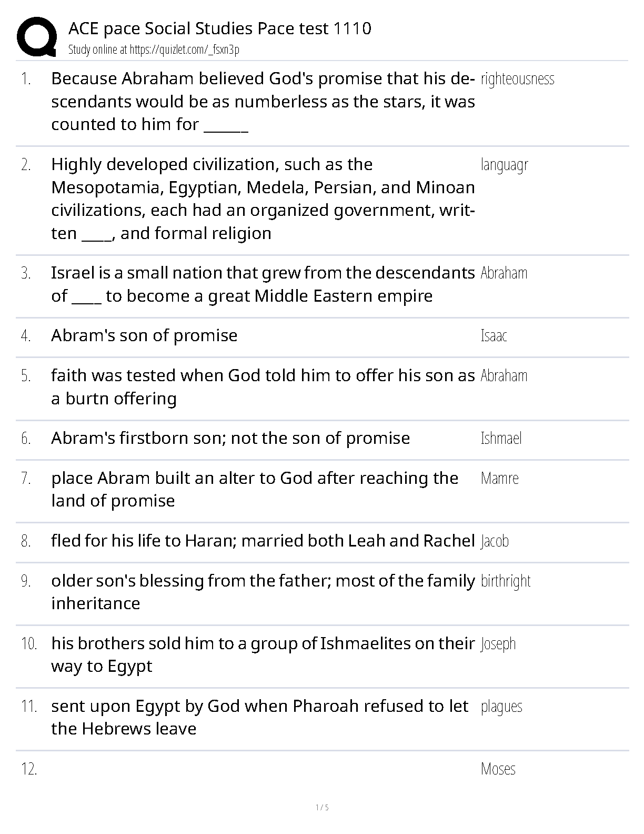Click the answer 'Joseph'

click(x=498, y=644)
